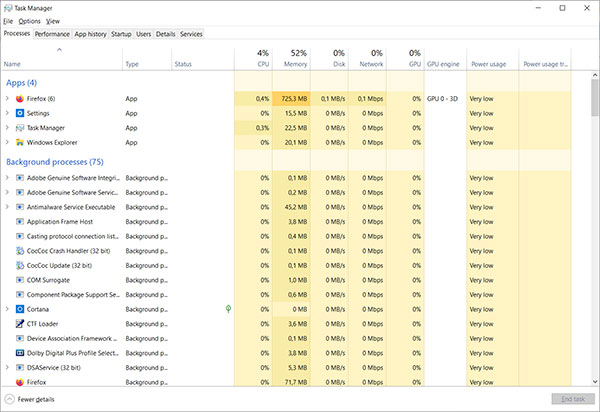Click the Adobe Genuine Software Integrity icon
Viewport: 600px width, 412px height.
pyautogui.click(x=20, y=178)
